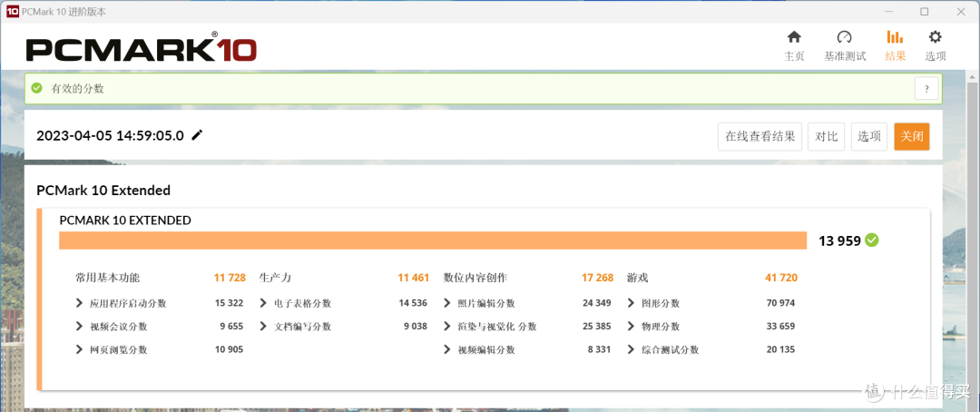Click the 8 331 video editing value

pos(600,349)
